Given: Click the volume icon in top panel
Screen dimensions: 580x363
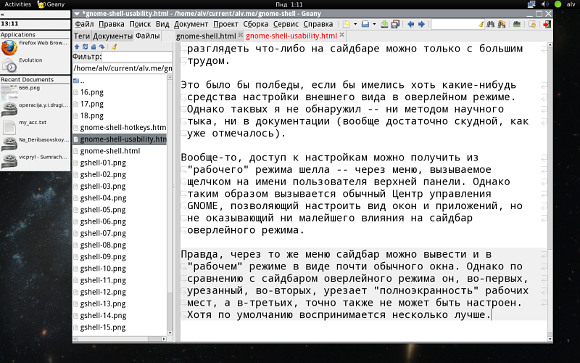Looking at the screenshot, I should tap(544, 4).
